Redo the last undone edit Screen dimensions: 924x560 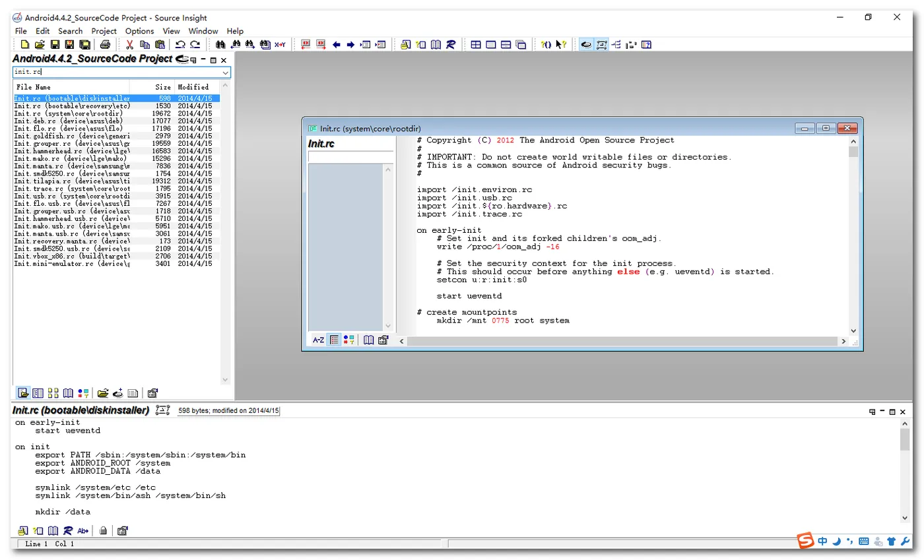coord(195,45)
